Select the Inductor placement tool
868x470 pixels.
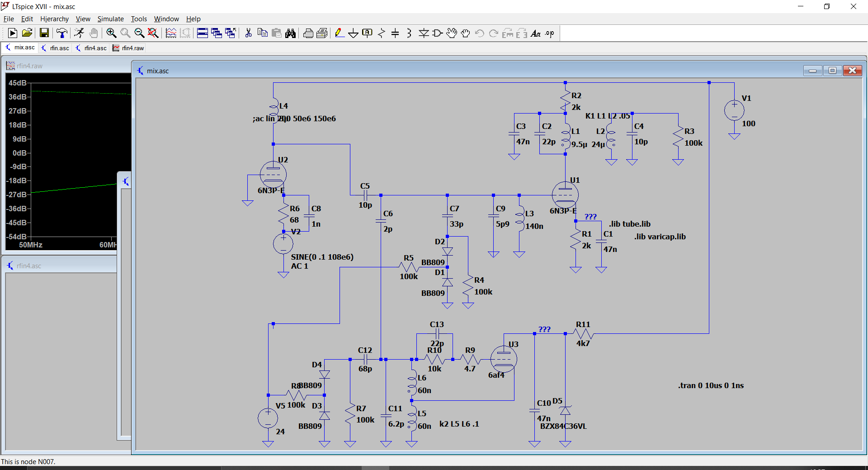pos(410,33)
